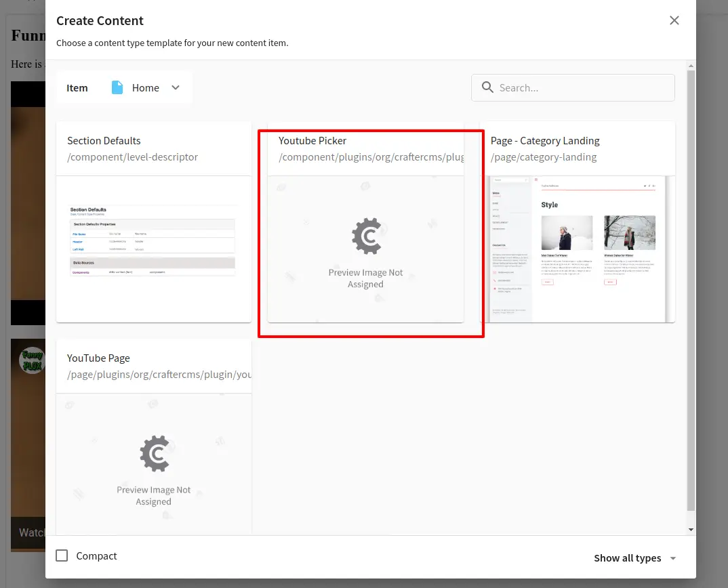Image resolution: width=728 pixels, height=588 pixels.
Task: Click the Home page file icon
Action: pos(117,87)
